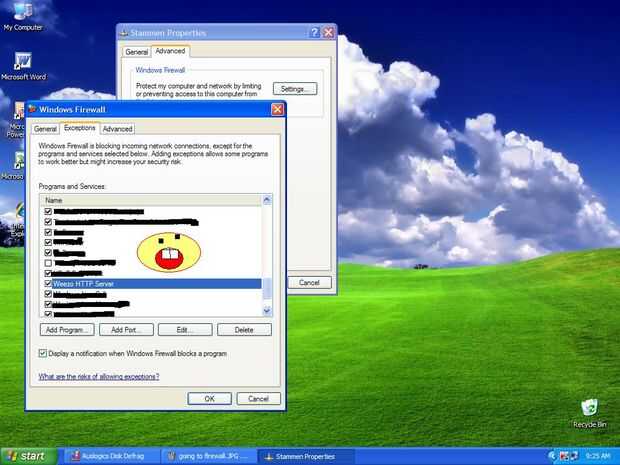The image size is (620, 465).
Task: Click the exceptions list scrollbar thumb
Action: click(x=267, y=289)
